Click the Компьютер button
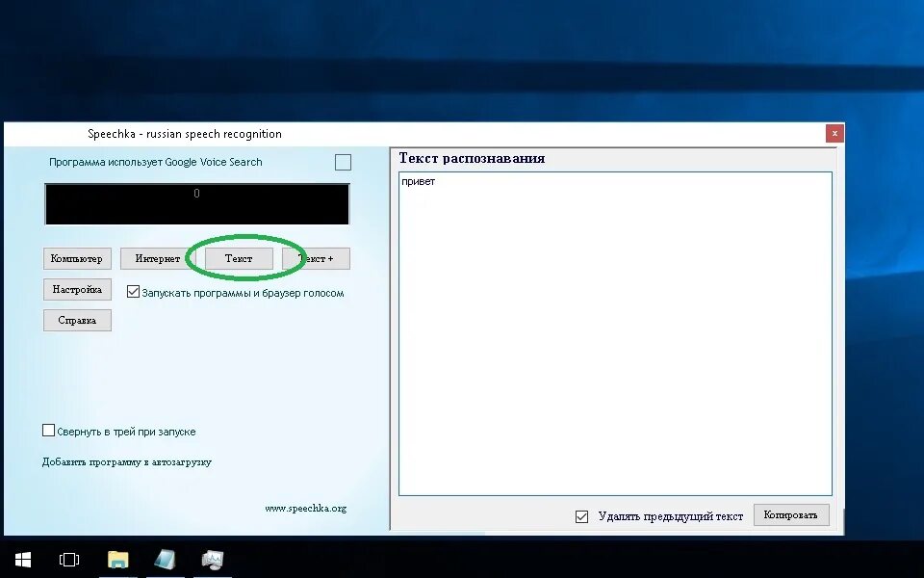The height and width of the screenshot is (578, 924). click(x=77, y=258)
